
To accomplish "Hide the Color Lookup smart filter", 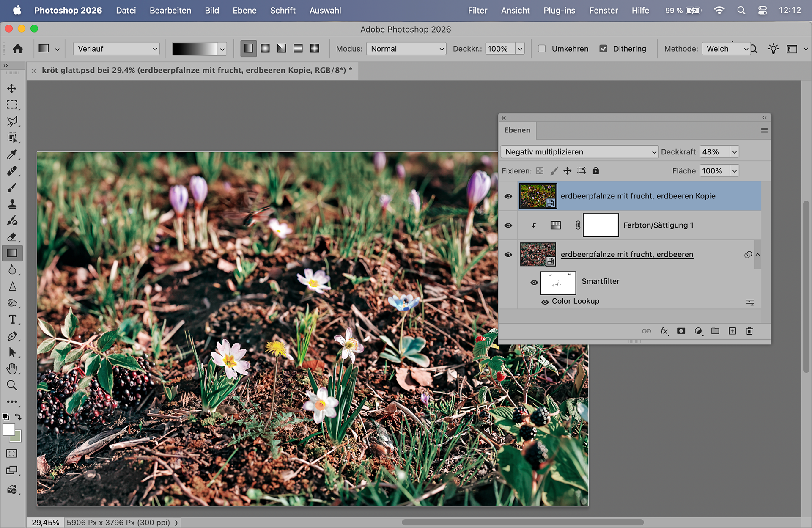I will point(545,302).
